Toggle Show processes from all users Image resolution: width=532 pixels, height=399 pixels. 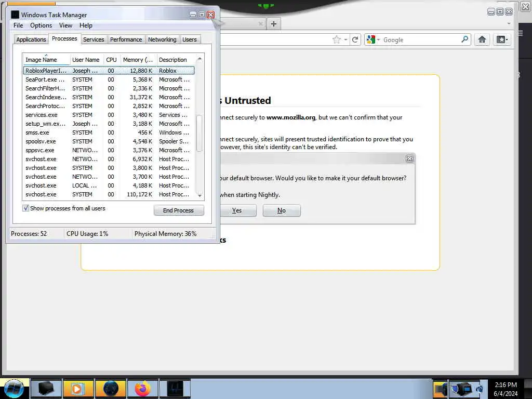coord(26,208)
